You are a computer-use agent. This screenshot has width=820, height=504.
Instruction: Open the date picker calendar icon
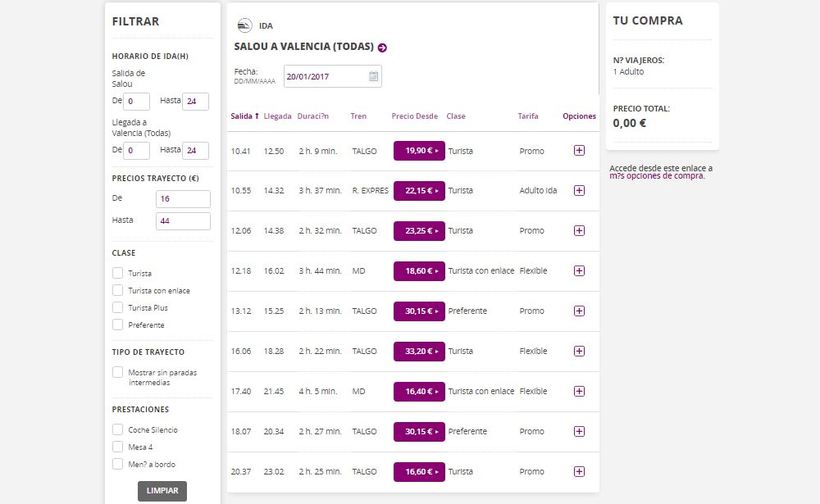click(x=373, y=76)
